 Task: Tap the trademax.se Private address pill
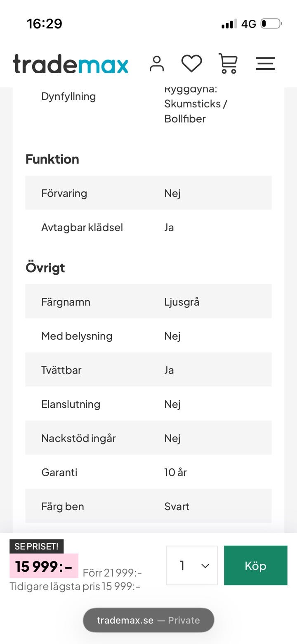[148, 620]
